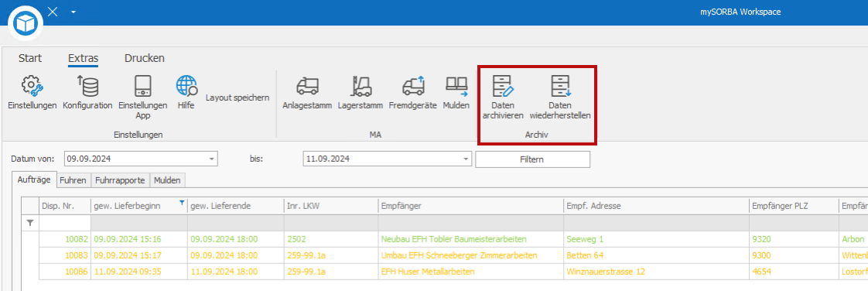This screenshot has height=291, width=868.
Task: Open quick access dropdown arrow in title bar
Action: (x=73, y=12)
